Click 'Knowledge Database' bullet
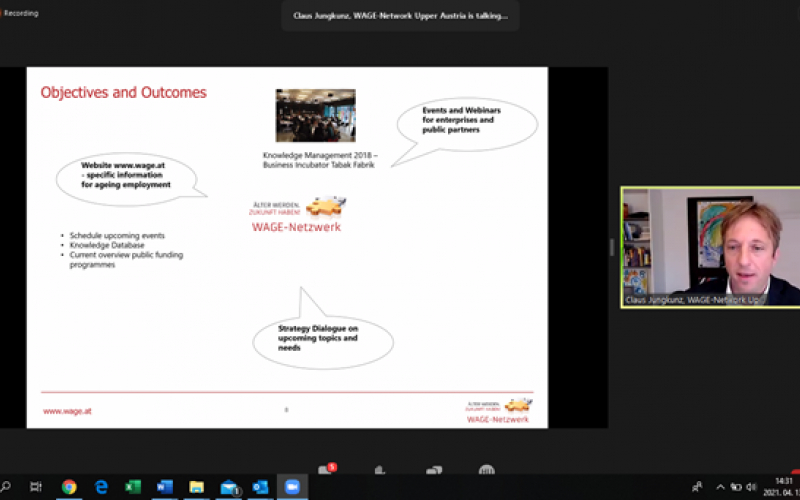Image resolution: width=800 pixels, height=500 pixels. click(107, 245)
